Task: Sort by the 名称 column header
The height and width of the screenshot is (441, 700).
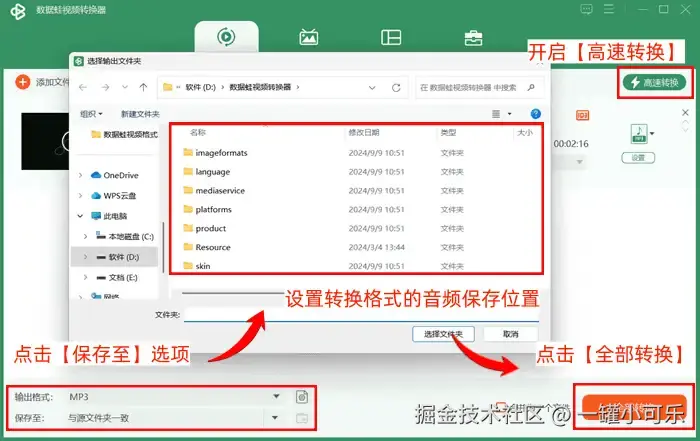Action: click(198, 133)
